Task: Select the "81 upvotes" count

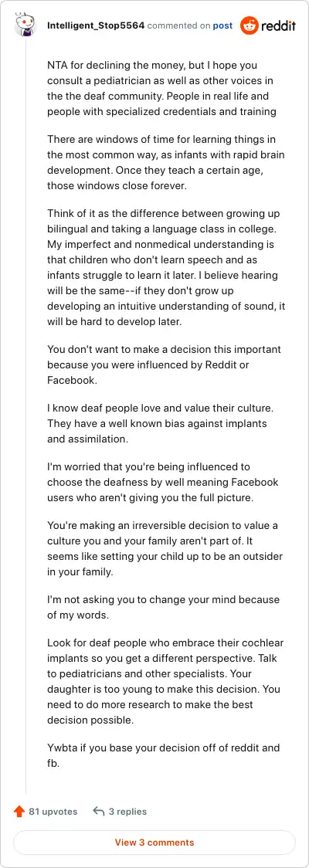Action: tap(53, 812)
